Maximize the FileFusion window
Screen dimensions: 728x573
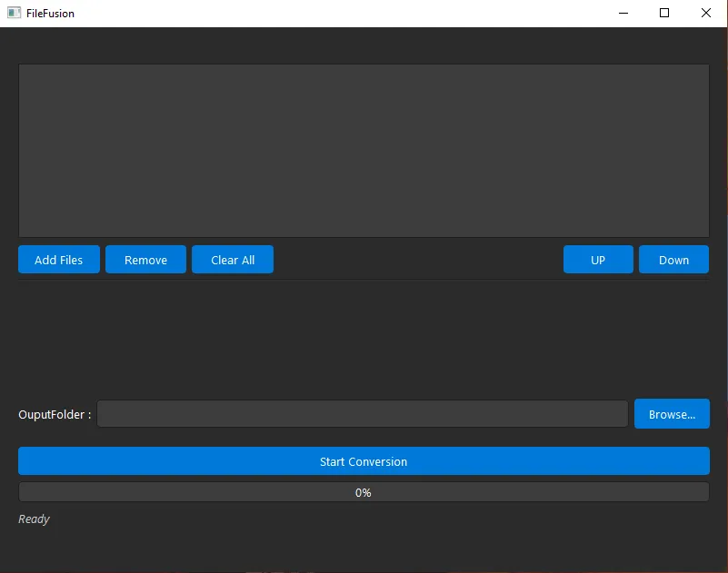tap(664, 14)
